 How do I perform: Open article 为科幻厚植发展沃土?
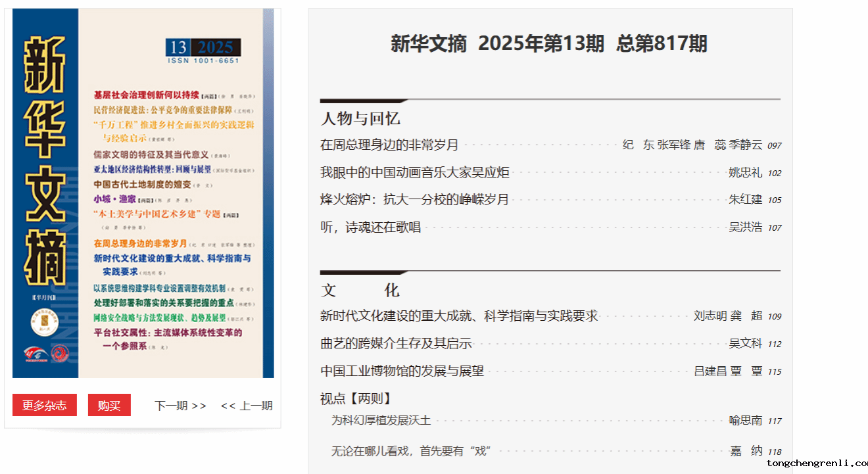click(381, 421)
